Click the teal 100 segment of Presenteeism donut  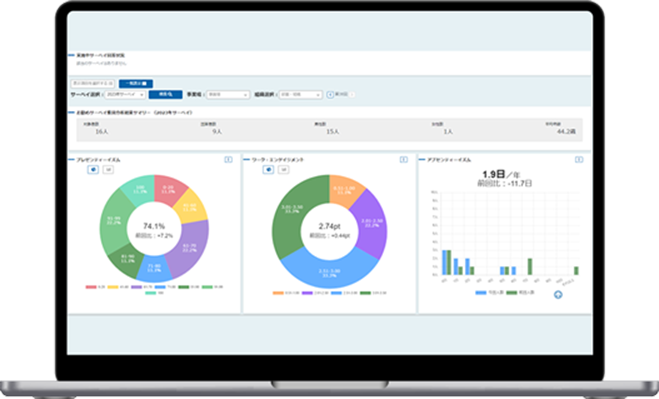[140, 189]
